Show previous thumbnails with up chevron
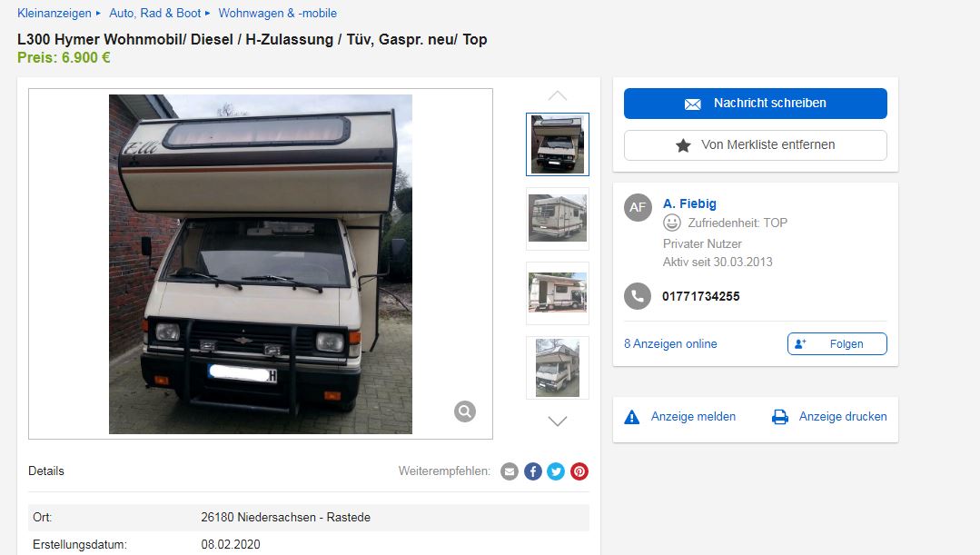Viewport: 980px width, 555px height. pyautogui.click(x=558, y=95)
